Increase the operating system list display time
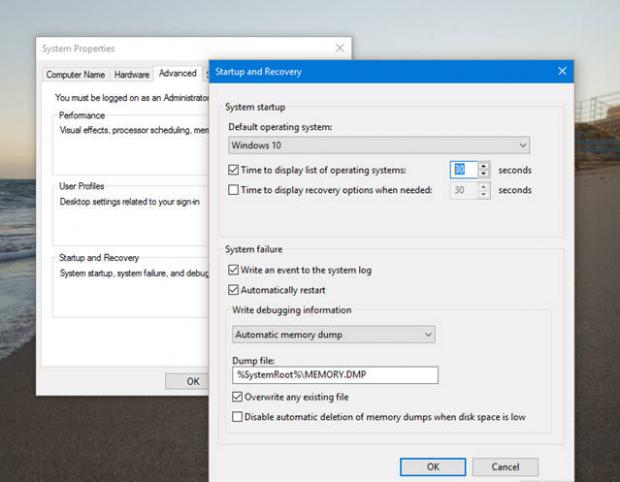The image size is (620, 482). coord(485,166)
